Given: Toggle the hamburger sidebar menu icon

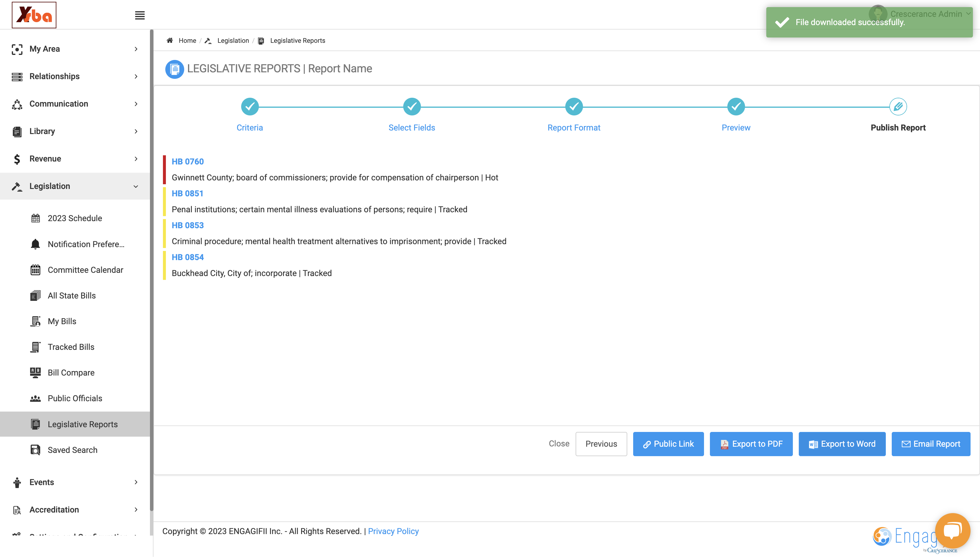Looking at the screenshot, I should coord(140,15).
